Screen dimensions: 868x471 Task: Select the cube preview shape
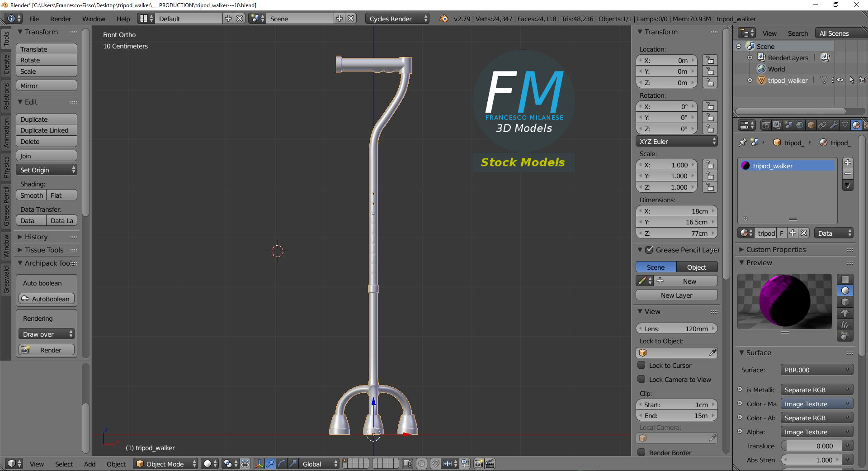coord(845,302)
